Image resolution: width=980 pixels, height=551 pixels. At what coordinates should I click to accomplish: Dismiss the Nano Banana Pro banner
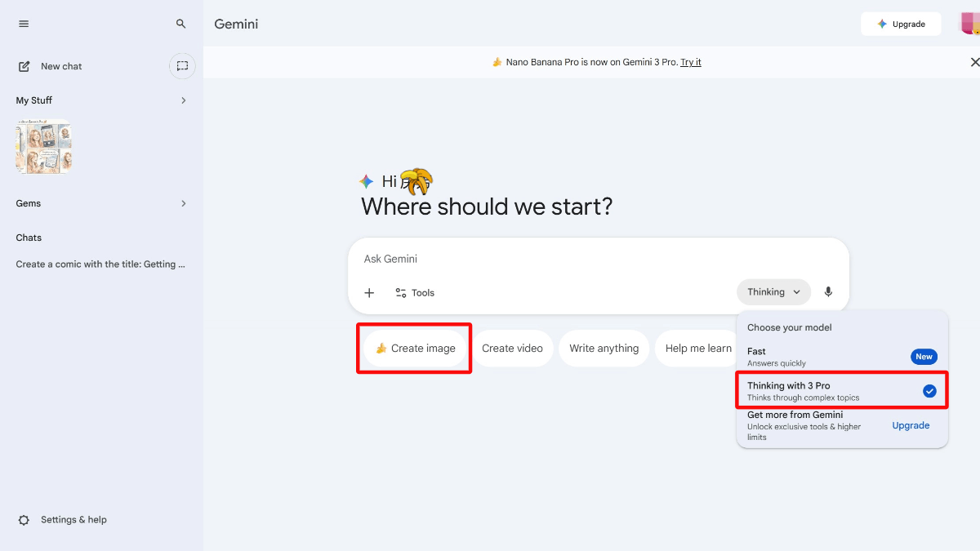pyautogui.click(x=974, y=61)
